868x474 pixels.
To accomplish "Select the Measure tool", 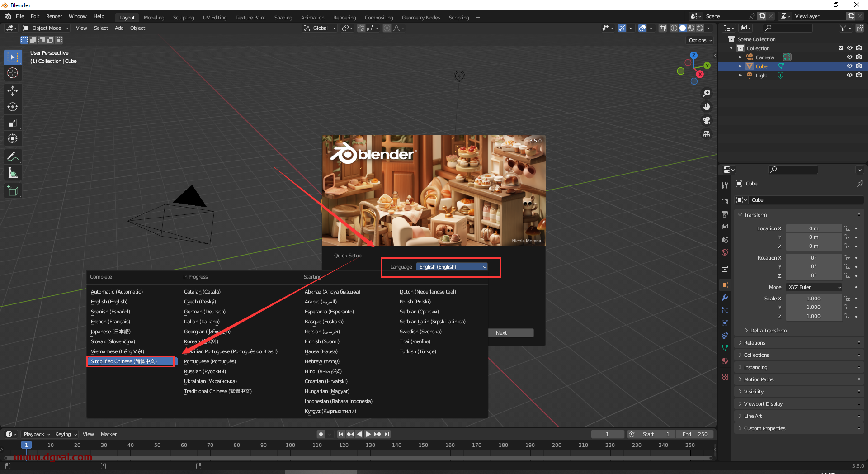I will [x=13, y=173].
